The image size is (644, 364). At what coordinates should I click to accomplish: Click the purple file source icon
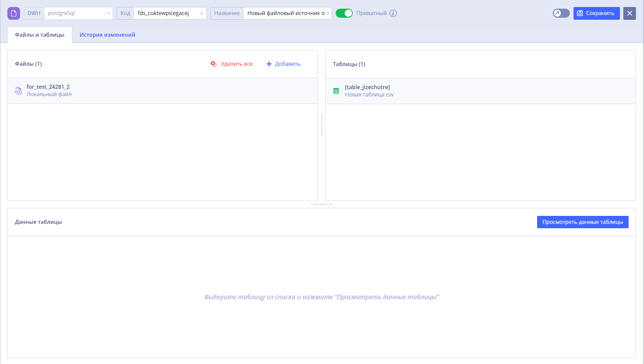click(x=14, y=13)
